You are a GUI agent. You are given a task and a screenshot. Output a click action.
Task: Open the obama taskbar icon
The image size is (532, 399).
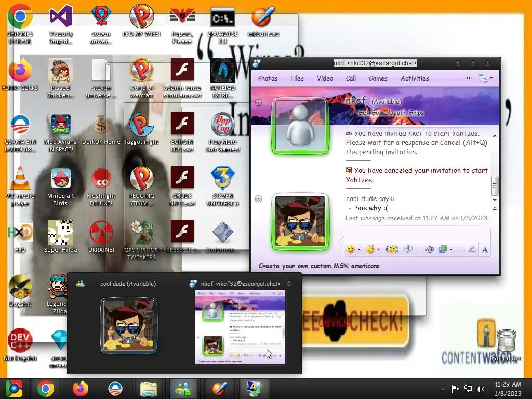[115, 389]
